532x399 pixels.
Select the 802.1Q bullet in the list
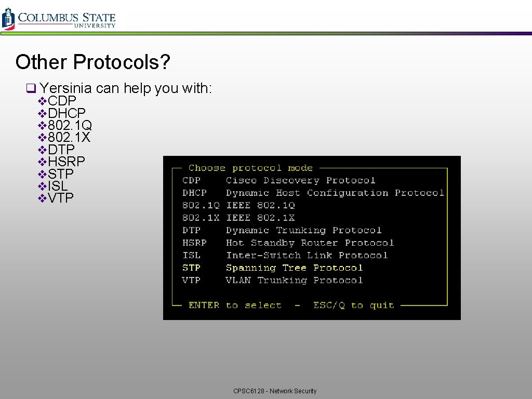click(x=65, y=125)
